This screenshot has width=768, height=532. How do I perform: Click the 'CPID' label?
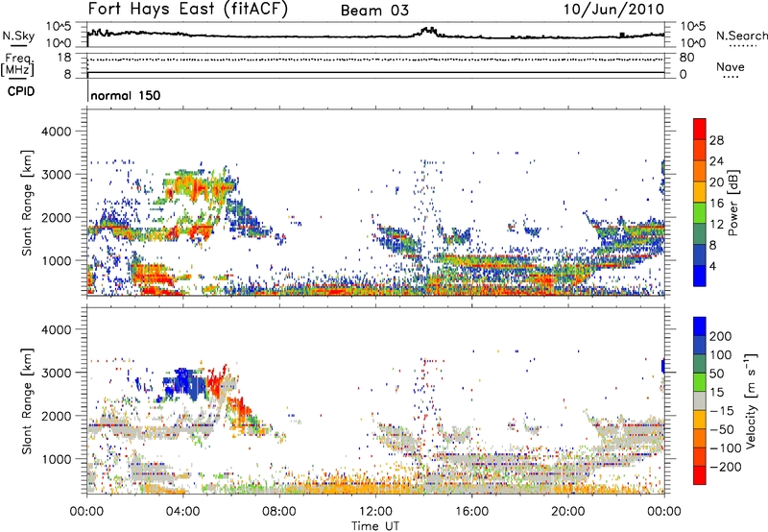21,91
